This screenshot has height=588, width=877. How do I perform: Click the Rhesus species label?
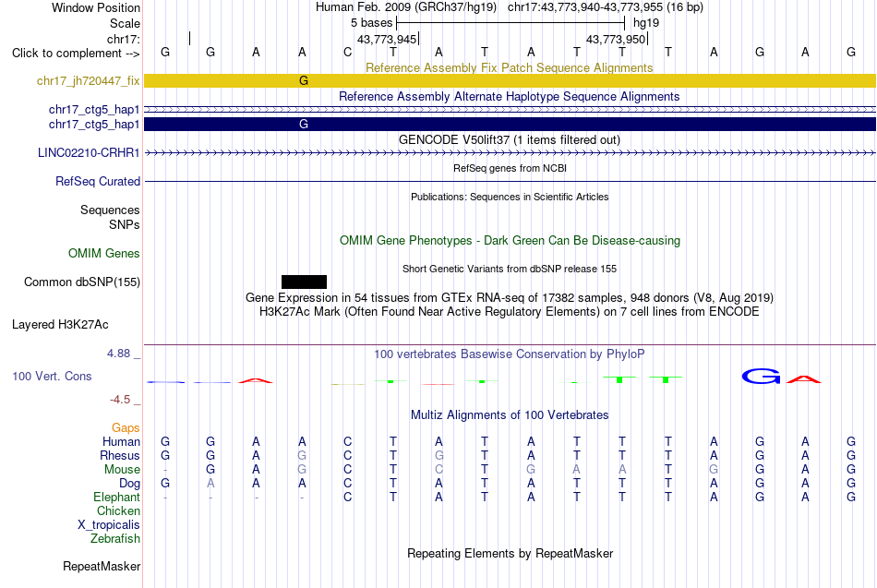[x=120, y=455]
